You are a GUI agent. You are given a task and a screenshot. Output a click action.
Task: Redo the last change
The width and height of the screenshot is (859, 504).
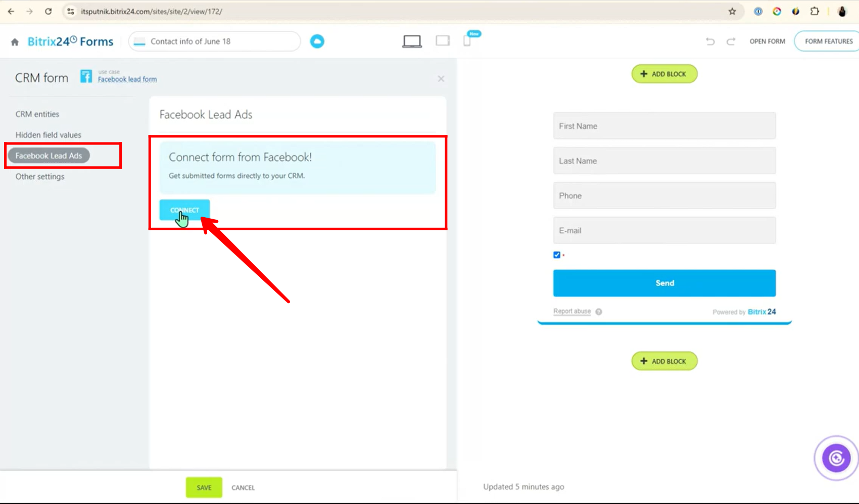point(731,41)
